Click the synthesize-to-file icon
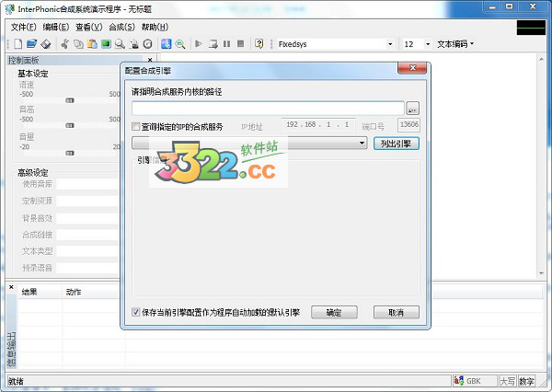Screen dimensions: 552x392 point(213,44)
